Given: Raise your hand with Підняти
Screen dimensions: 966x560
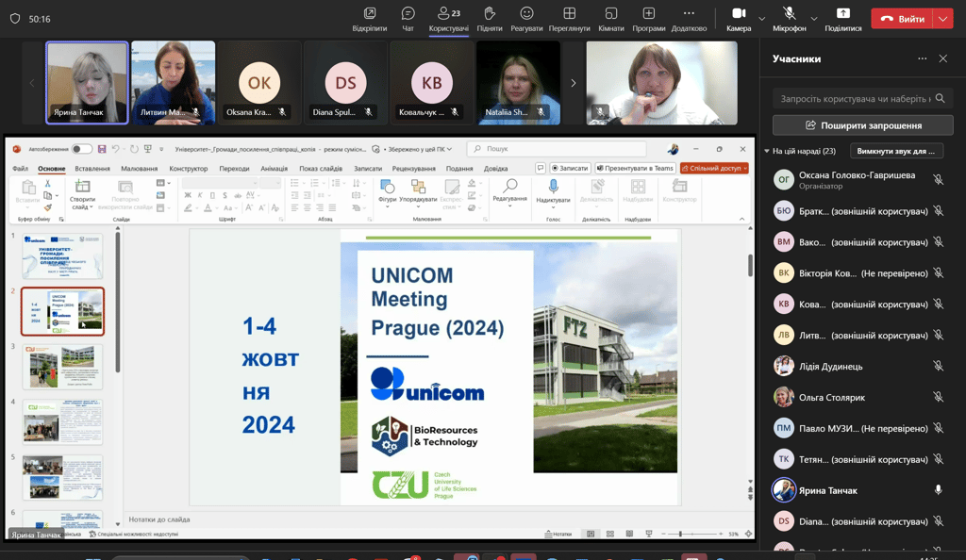Looking at the screenshot, I should (490, 19).
